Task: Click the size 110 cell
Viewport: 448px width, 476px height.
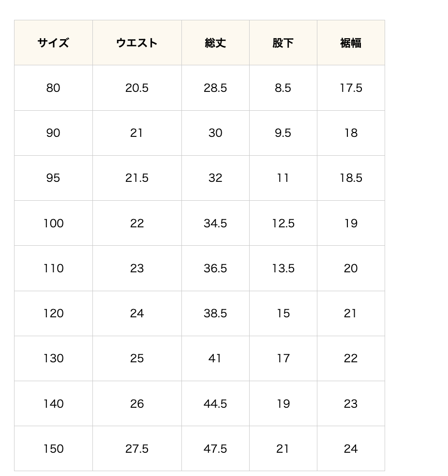Action: pyautogui.click(x=53, y=268)
